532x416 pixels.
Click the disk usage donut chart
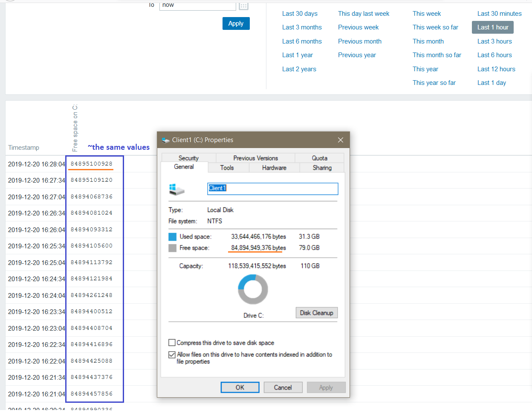coord(253,289)
